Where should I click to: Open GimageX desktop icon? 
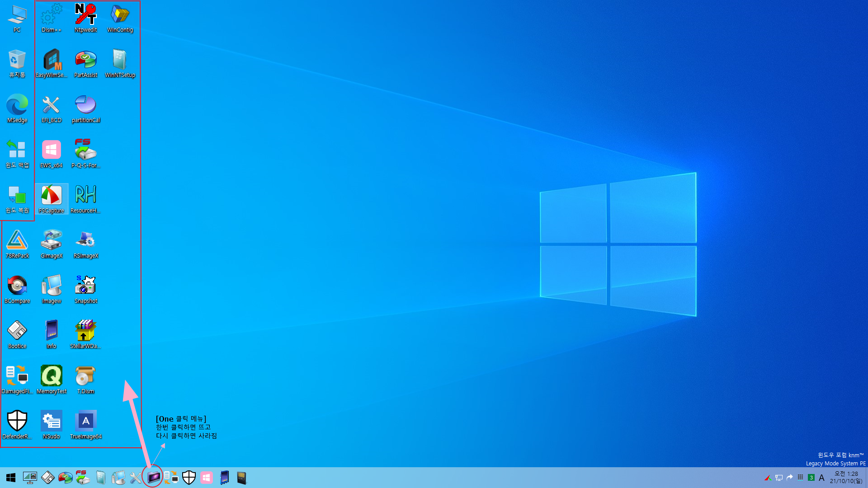tap(52, 244)
